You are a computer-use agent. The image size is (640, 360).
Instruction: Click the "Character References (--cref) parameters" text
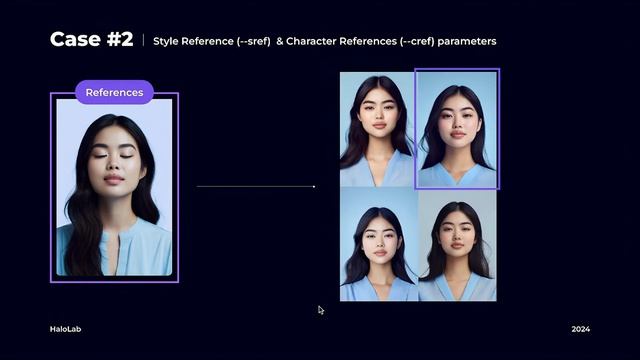(391, 41)
